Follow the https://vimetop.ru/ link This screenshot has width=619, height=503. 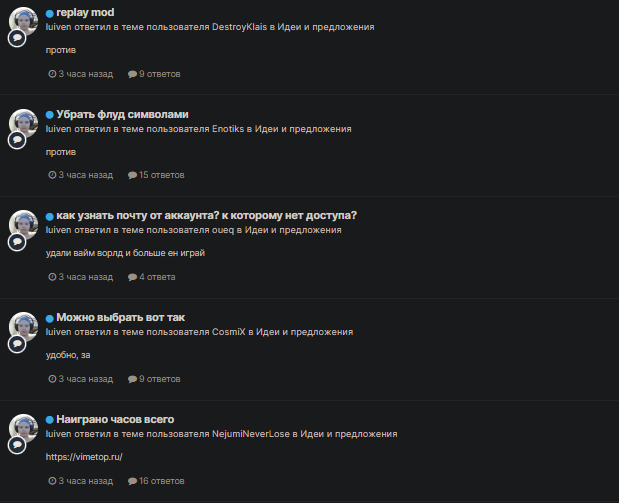pos(84,457)
